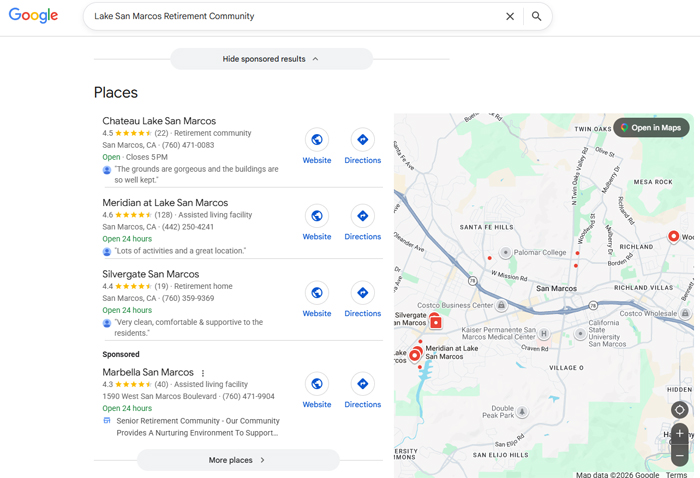The image size is (700, 478).
Task: Click the Kaiser Permanente hospital H marker
Action: point(543,333)
